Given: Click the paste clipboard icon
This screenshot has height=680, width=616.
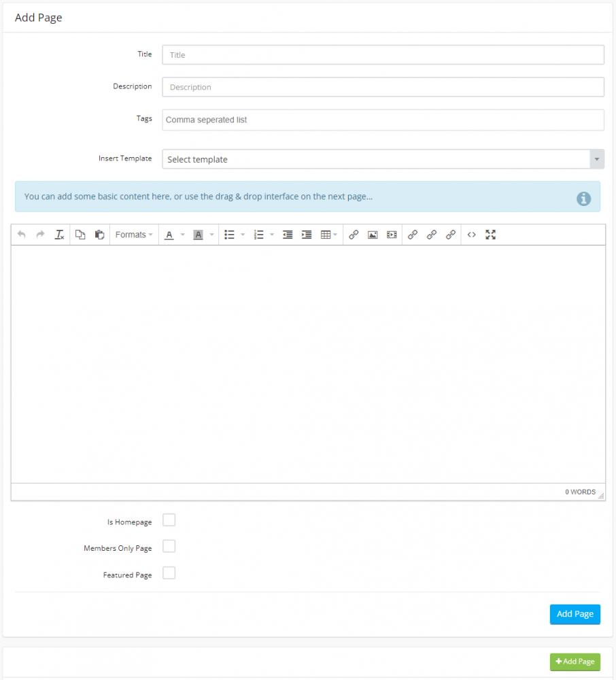Looking at the screenshot, I should pyautogui.click(x=99, y=235).
